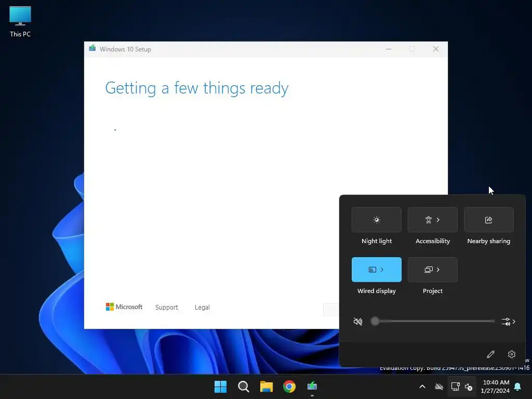Expand the Project options chevron
This screenshot has width=532, height=399.
click(x=438, y=270)
